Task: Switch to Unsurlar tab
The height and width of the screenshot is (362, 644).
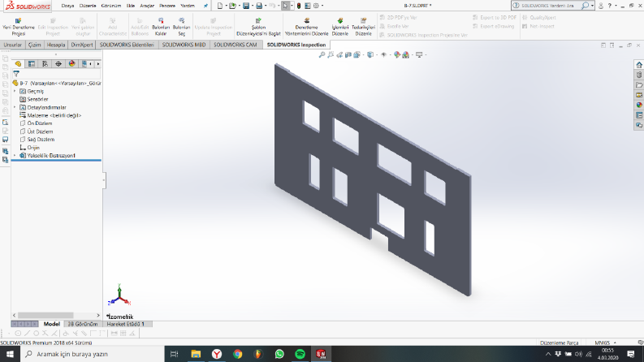Action: click(x=13, y=45)
